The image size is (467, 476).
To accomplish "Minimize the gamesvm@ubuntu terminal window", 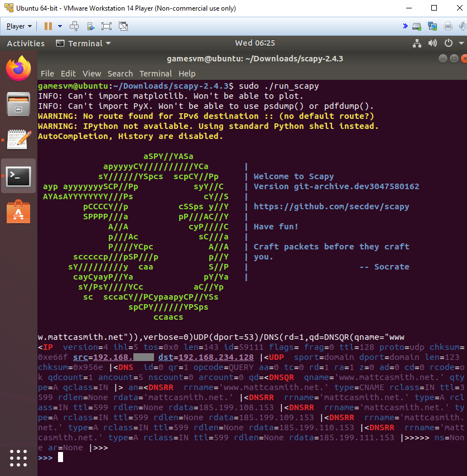I will [443, 59].
